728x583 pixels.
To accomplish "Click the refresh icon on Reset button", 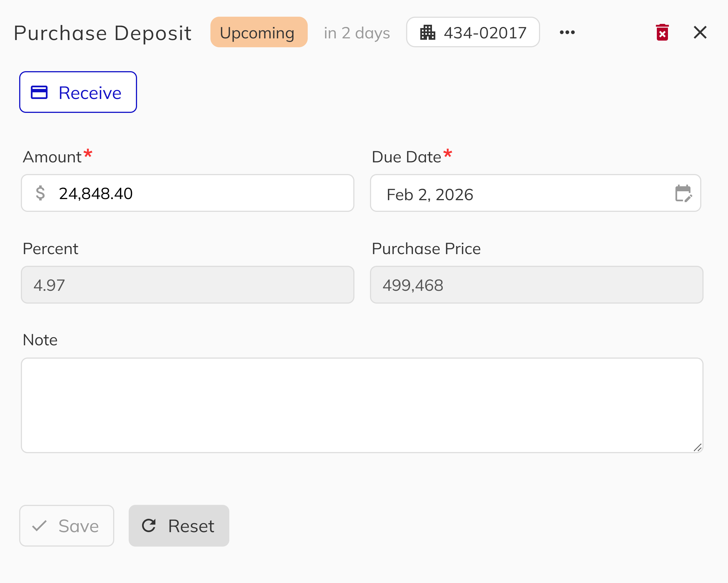I will pos(150,525).
